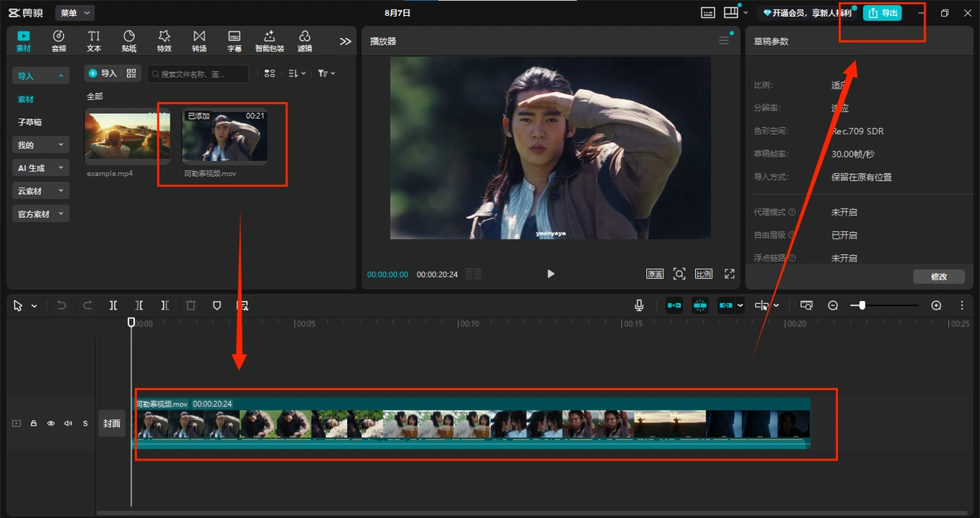Open fullscreen preview in the player
The height and width of the screenshot is (518, 980).
729,274
